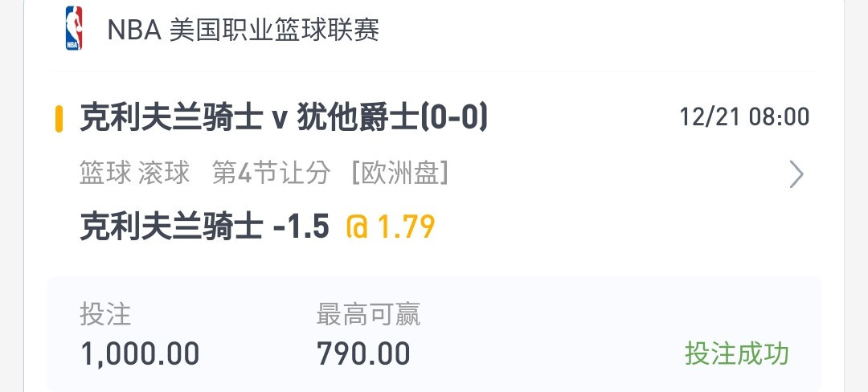Click the 篮球 滚球 bet type label
This screenshot has width=868, height=392.
134,174
